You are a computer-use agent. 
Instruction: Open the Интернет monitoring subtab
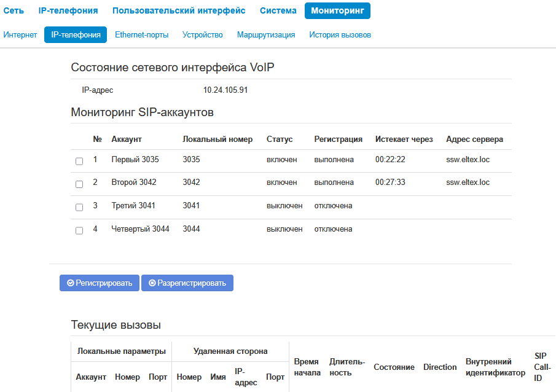(20, 35)
